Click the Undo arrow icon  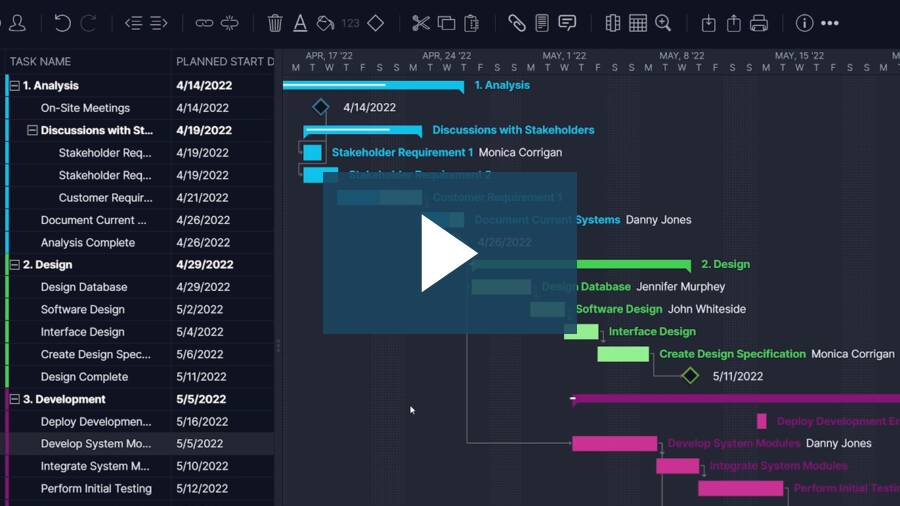coord(62,24)
